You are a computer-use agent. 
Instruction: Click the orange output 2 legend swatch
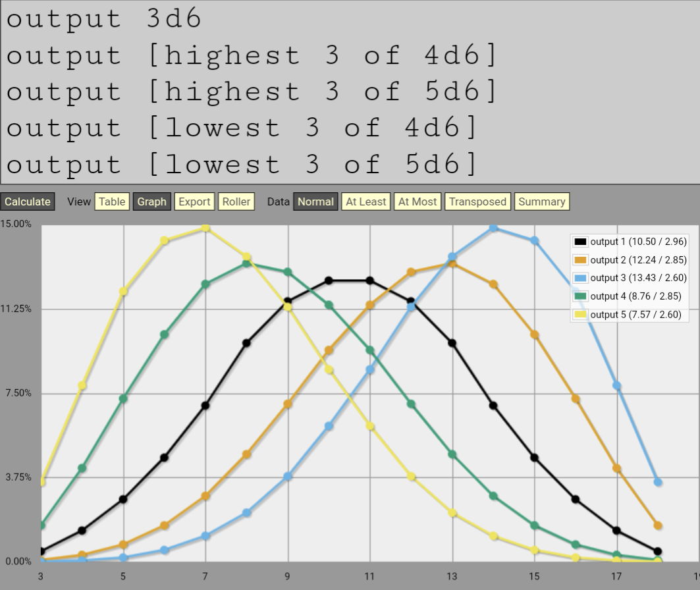pyautogui.click(x=580, y=260)
